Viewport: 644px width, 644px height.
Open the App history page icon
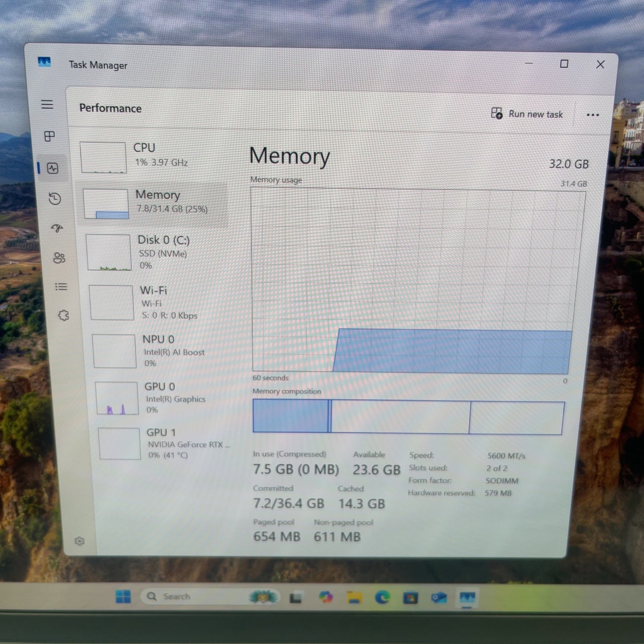tap(55, 198)
